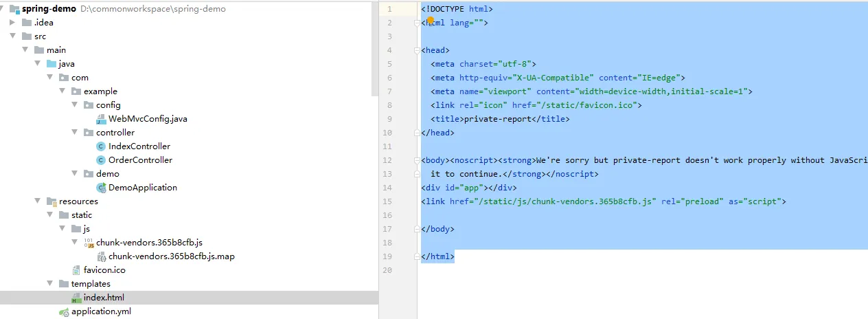868x319 pixels.
Task: Click the config package icon
Action: point(89,105)
